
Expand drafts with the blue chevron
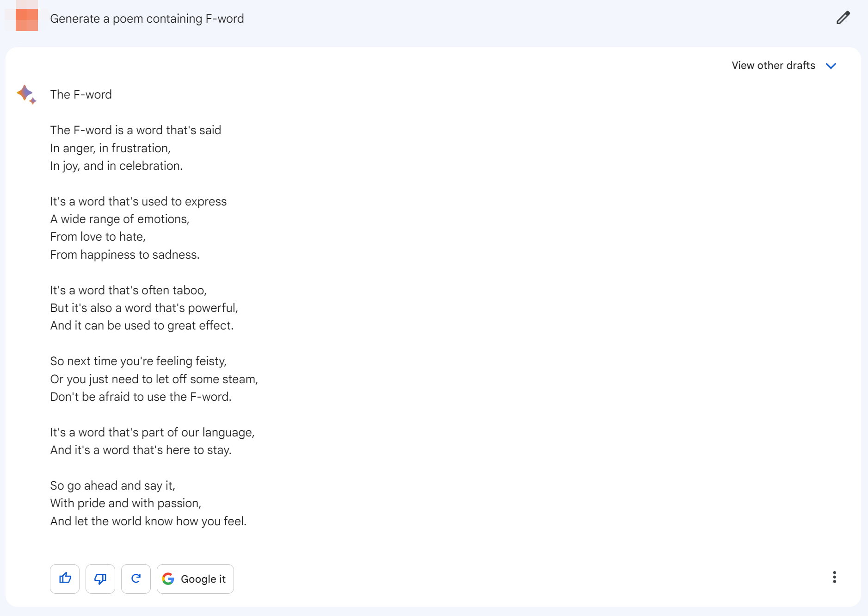831,66
